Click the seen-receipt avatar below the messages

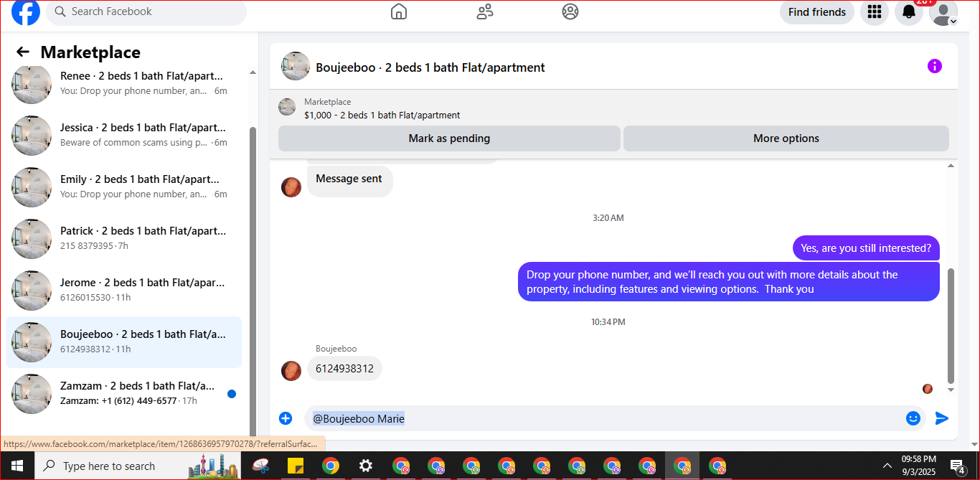[x=928, y=389]
